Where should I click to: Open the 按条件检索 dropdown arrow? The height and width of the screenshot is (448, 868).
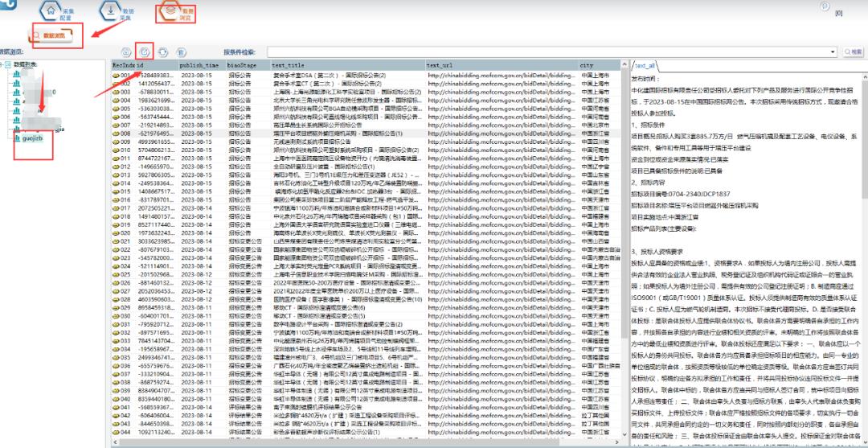pos(833,51)
